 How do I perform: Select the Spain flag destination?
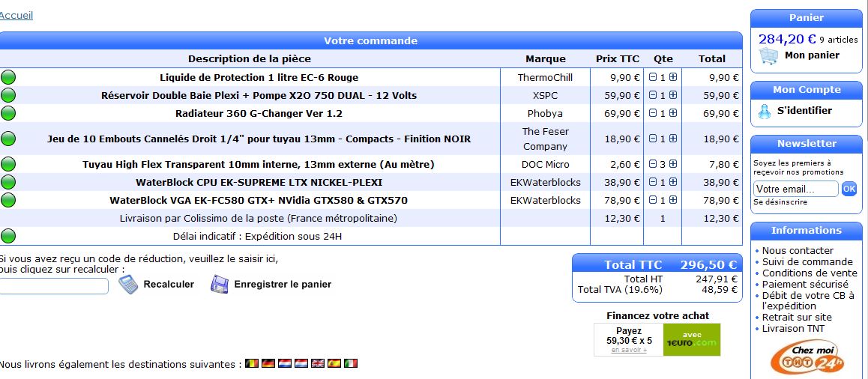(x=334, y=364)
